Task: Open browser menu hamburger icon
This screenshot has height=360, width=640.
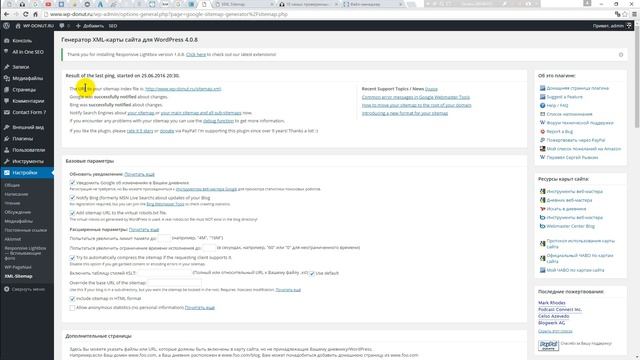Action: tap(634, 14)
